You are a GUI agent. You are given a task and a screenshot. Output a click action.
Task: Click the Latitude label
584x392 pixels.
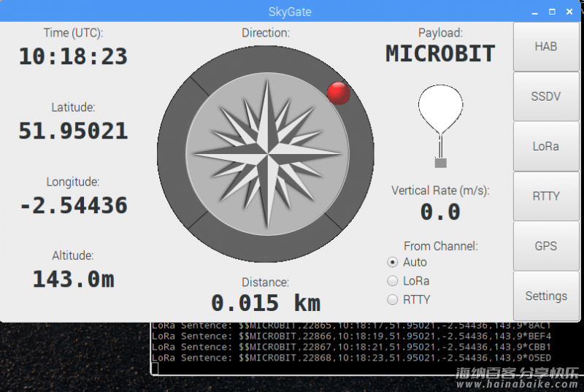(x=74, y=107)
